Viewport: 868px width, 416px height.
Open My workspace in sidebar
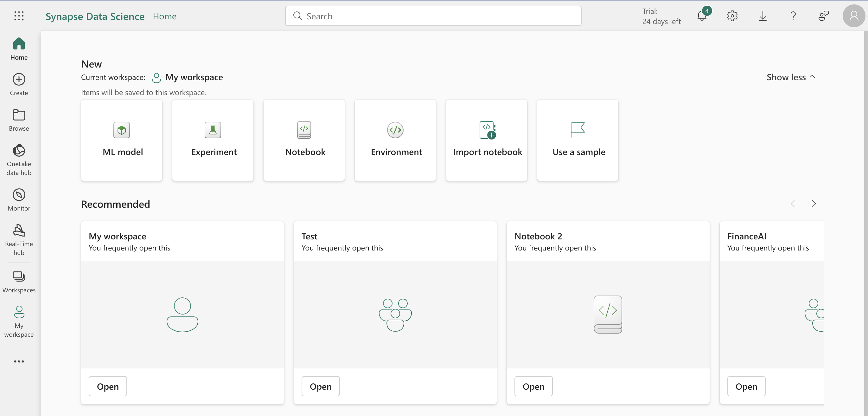pos(19,322)
